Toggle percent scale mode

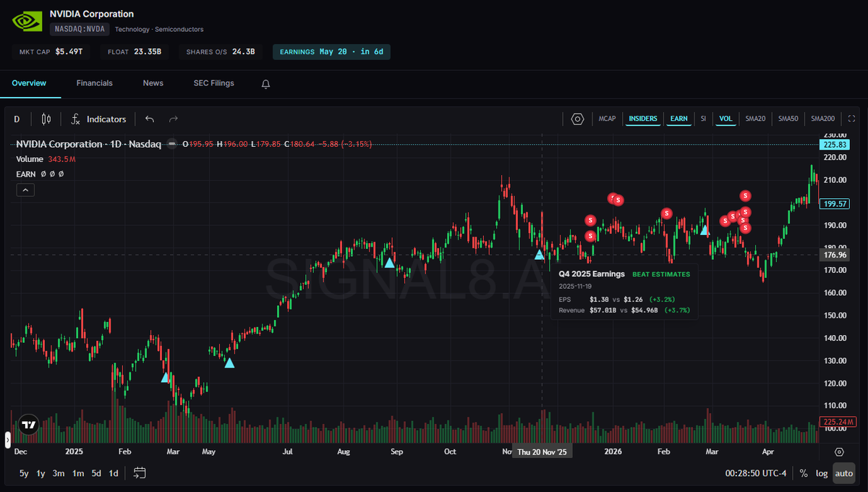coord(804,473)
